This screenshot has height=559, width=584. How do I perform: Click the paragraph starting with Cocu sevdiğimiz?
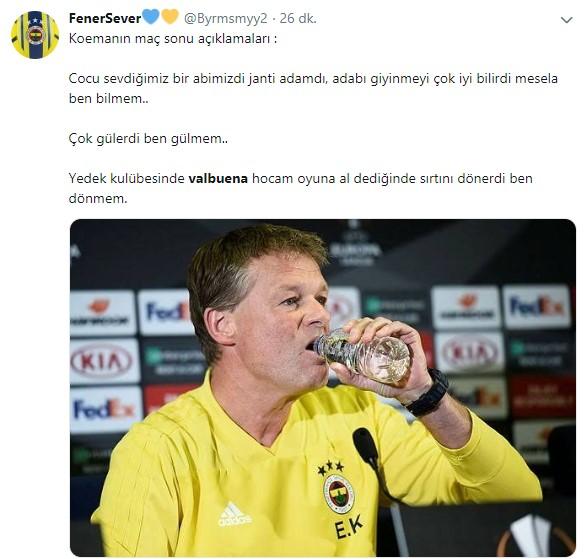tap(313, 88)
